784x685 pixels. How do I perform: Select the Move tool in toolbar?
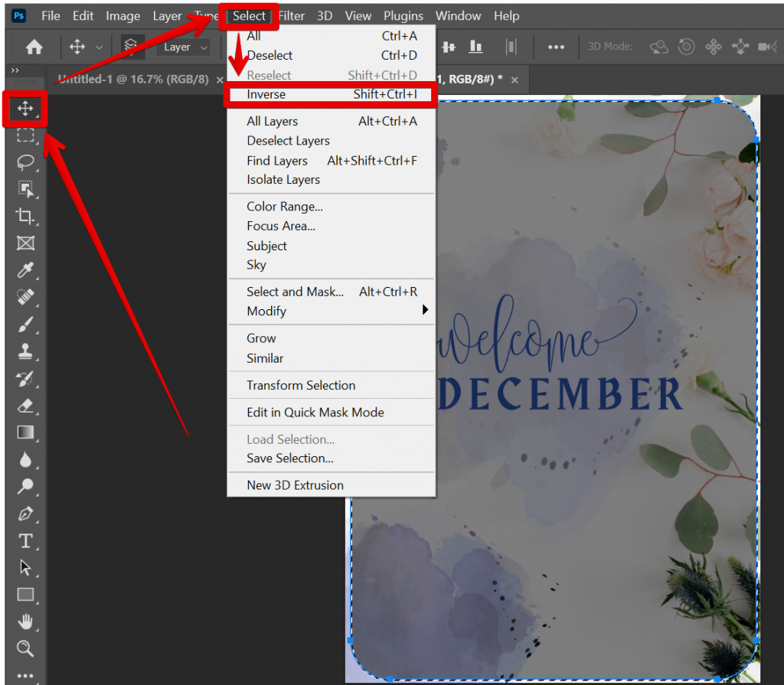25,109
